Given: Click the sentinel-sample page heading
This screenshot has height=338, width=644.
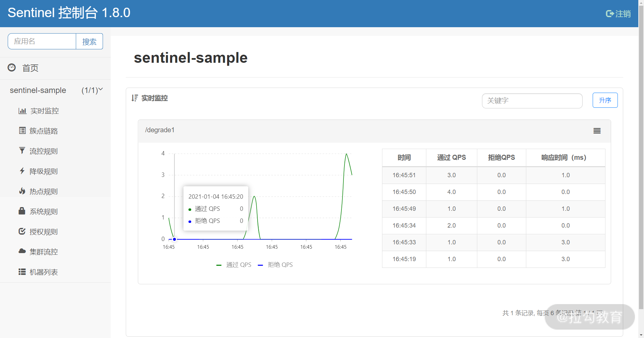Looking at the screenshot, I should [191, 58].
